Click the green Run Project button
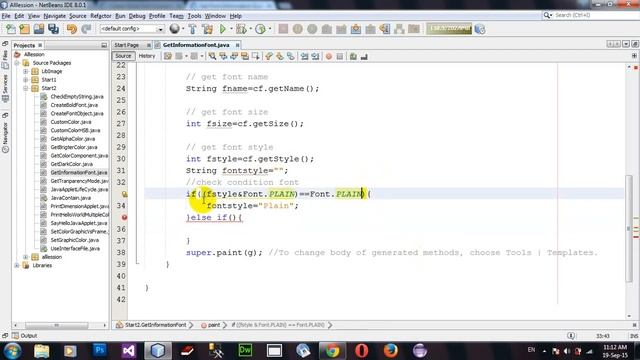This screenshot has height=360, width=640. coord(222,29)
